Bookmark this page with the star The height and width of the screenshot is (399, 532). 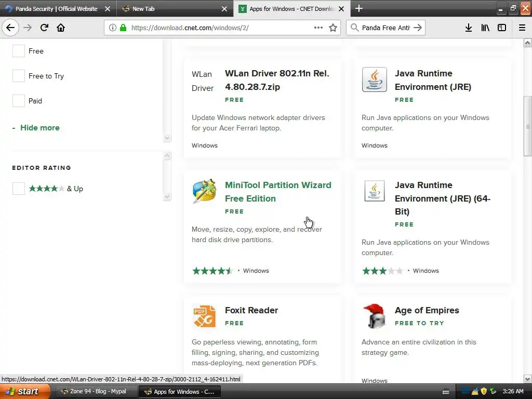tap(333, 28)
